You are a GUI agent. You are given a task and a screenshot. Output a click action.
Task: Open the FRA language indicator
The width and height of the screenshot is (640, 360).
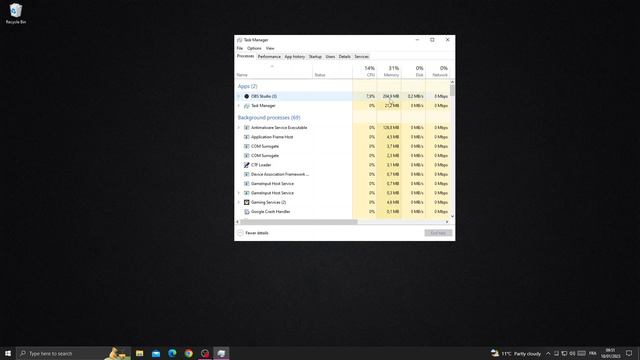pos(593,353)
